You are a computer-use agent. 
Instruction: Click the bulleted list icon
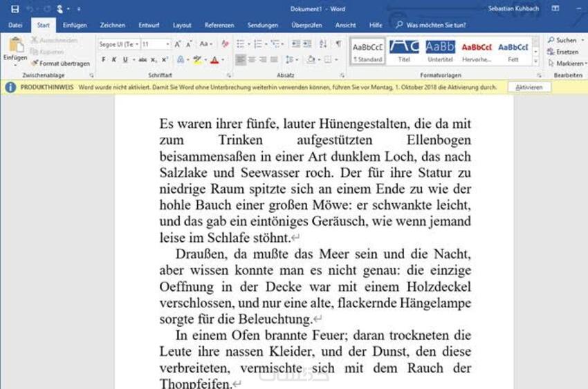pos(241,44)
